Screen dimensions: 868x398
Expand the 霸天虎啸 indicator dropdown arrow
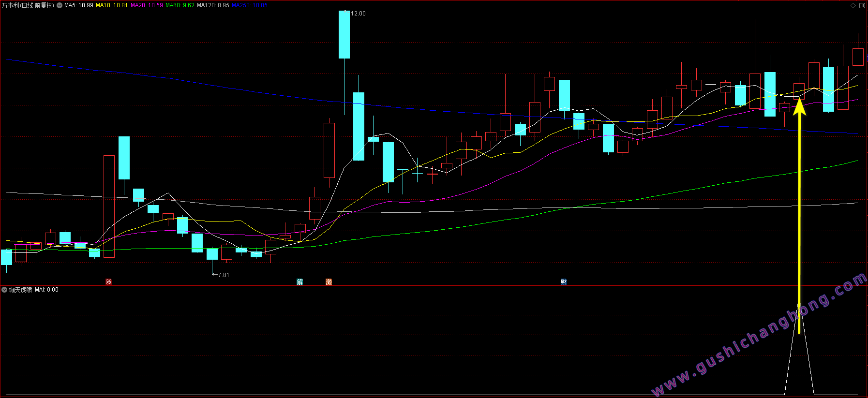pyautogui.click(x=4, y=290)
